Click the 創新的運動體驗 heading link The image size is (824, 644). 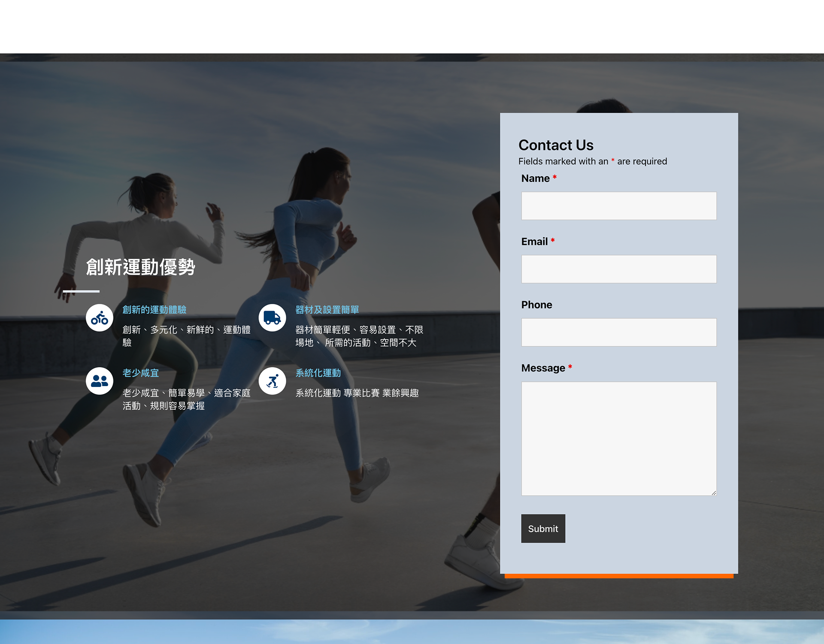154,310
